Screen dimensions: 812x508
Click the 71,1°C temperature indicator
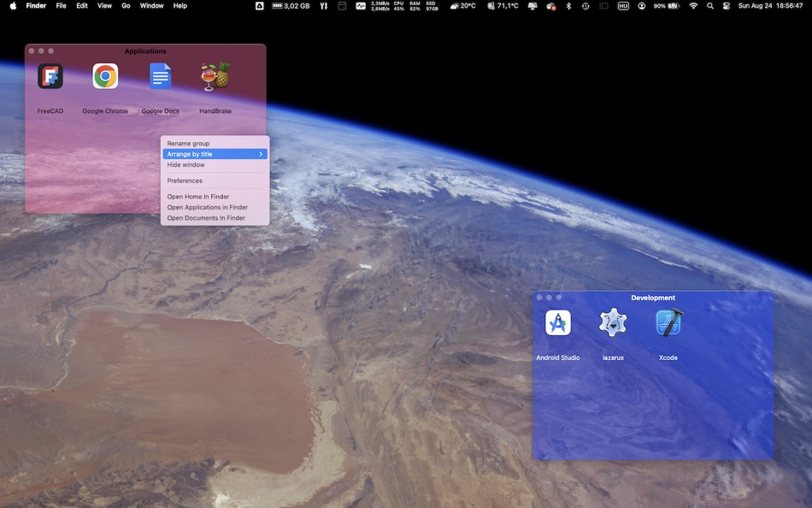click(x=503, y=6)
